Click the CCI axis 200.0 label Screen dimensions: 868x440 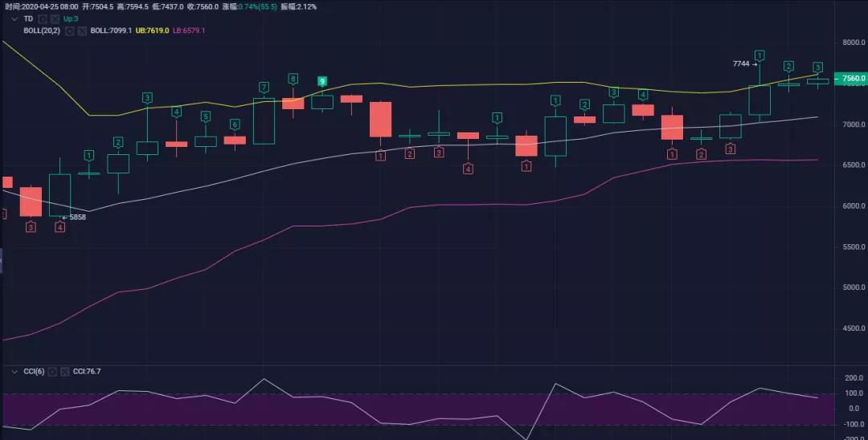click(x=854, y=378)
